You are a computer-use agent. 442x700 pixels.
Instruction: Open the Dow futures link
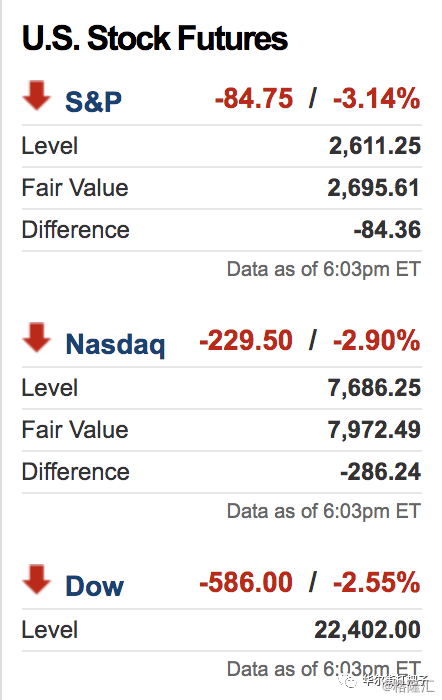[x=94, y=586]
